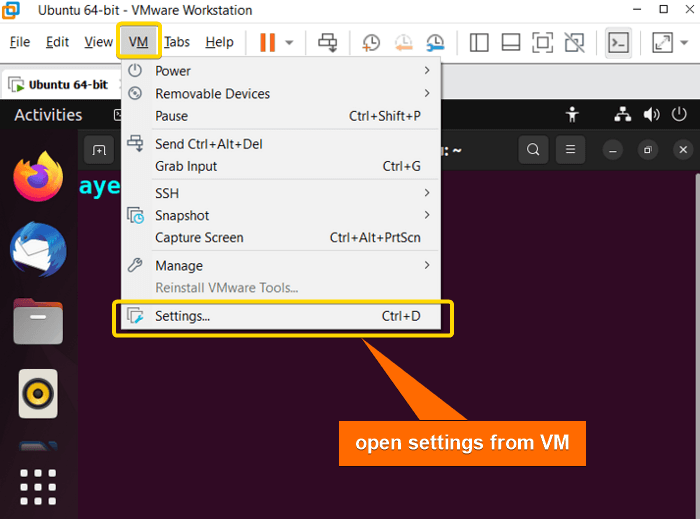The image size is (700, 519).
Task: Take a snapshot with the clock-plus icon
Action: tap(371, 43)
